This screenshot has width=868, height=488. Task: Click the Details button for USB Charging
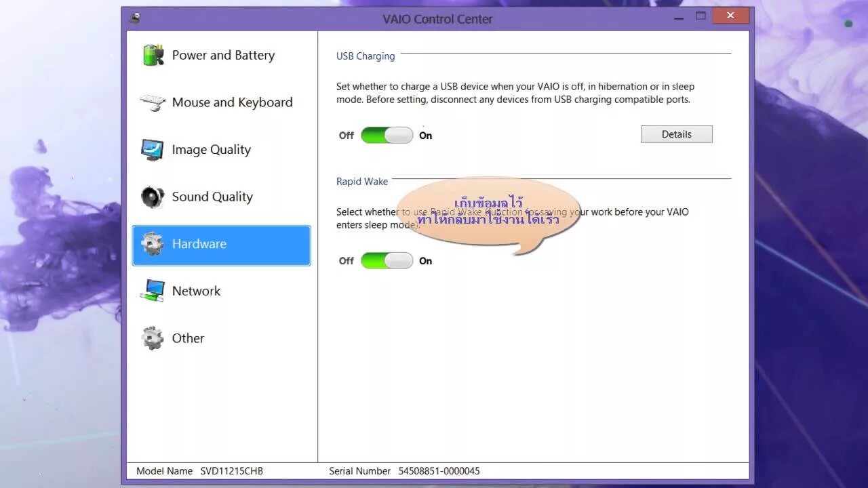point(676,134)
